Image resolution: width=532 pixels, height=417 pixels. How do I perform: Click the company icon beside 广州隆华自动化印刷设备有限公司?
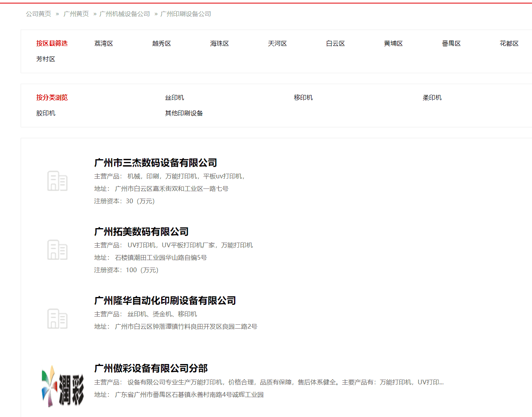click(x=57, y=318)
